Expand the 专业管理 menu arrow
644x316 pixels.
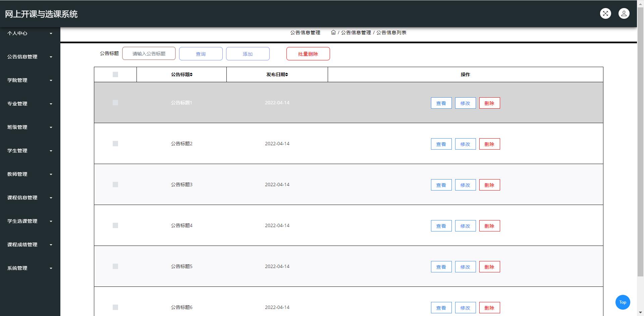(x=51, y=104)
